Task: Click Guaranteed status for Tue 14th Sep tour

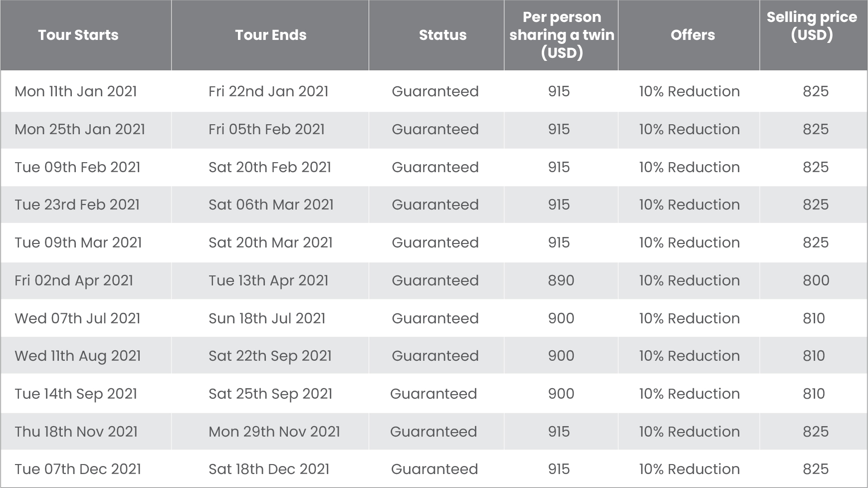Action: coord(434,394)
